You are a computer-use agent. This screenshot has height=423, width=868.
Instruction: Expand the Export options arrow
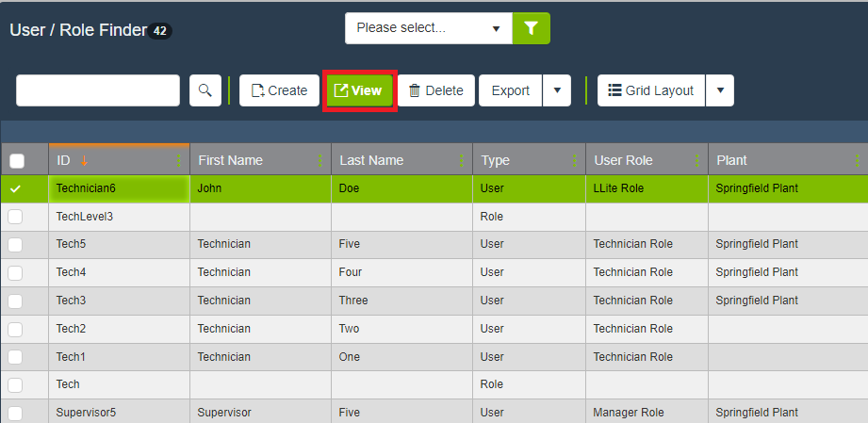[x=556, y=90]
